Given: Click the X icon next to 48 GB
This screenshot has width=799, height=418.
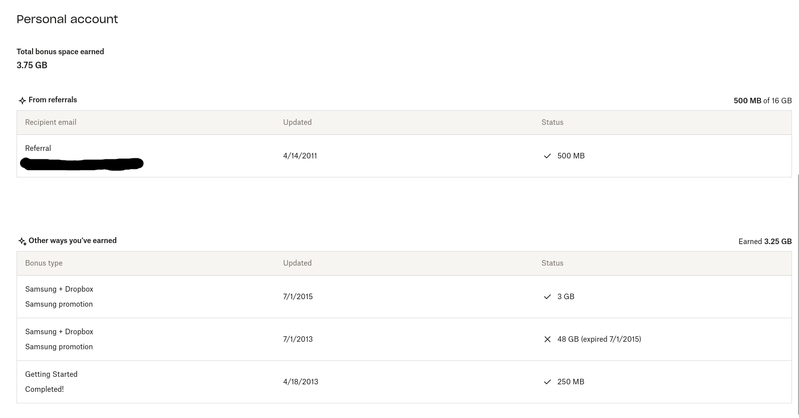Looking at the screenshot, I should pyautogui.click(x=547, y=339).
